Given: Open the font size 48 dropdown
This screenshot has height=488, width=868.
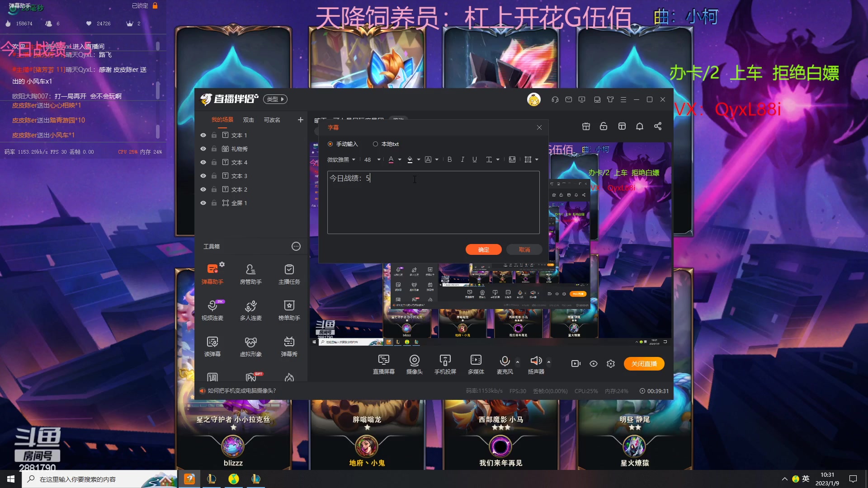Looking at the screenshot, I should coord(372,160).
